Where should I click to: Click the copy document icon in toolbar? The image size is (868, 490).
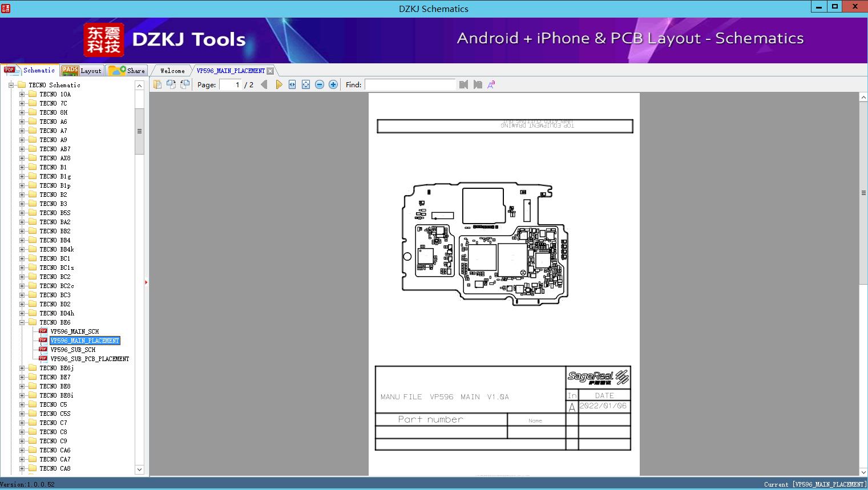(158, 84)
